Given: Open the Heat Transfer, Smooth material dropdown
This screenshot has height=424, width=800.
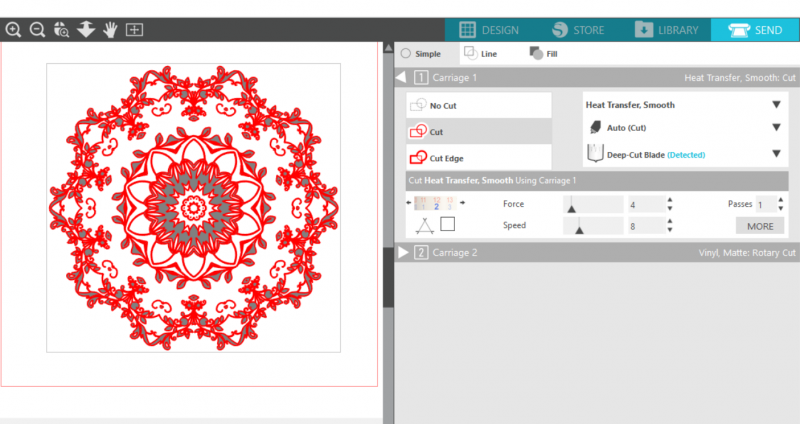Looking at the screenshot, I should click(775, 104).
